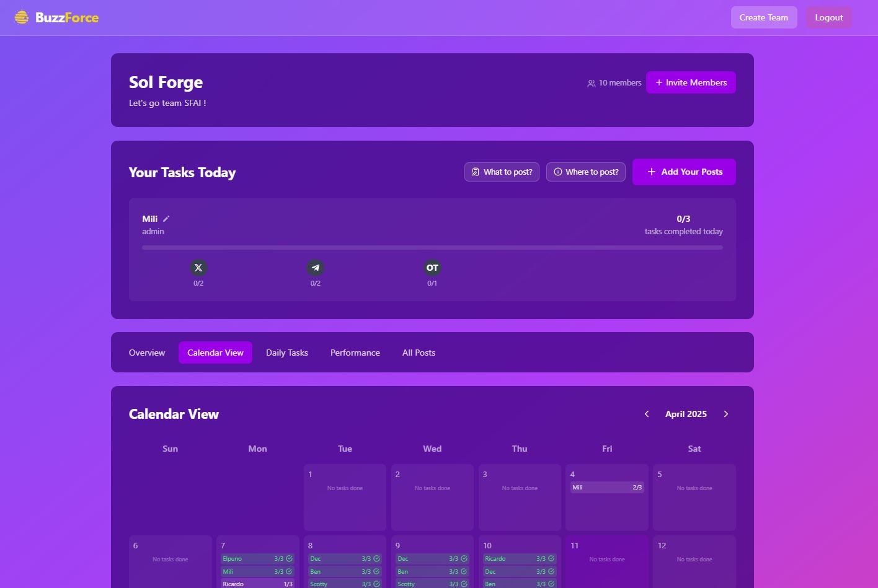Viewport: 878px width, 588px height.
Task: Go to previous month with left chevron
Action: pyautogui.click(x=647, y=414)
